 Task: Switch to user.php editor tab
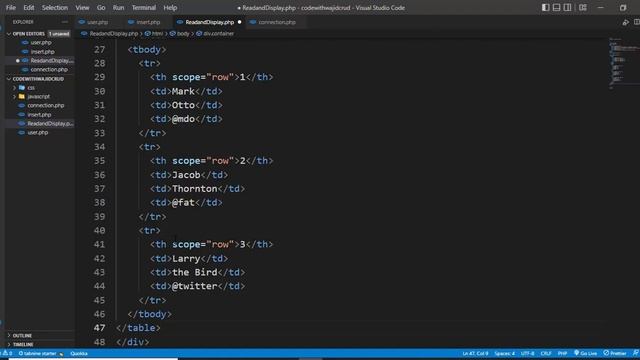[98, 22]
